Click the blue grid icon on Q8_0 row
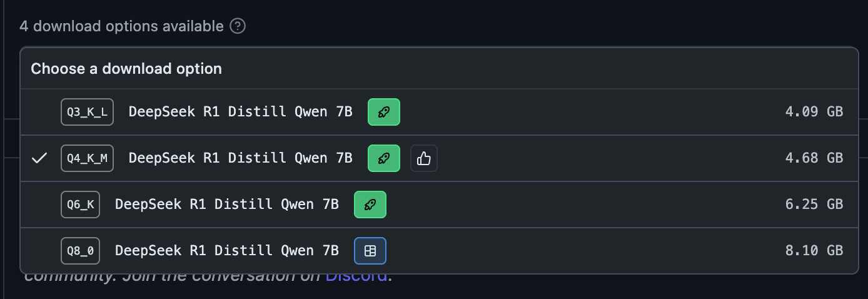 click(370, 251)
